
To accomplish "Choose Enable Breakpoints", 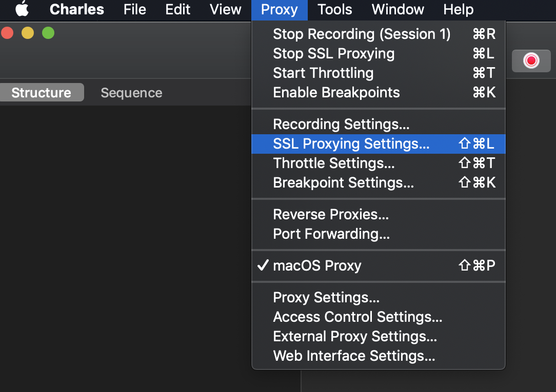I will pos(379,92).
